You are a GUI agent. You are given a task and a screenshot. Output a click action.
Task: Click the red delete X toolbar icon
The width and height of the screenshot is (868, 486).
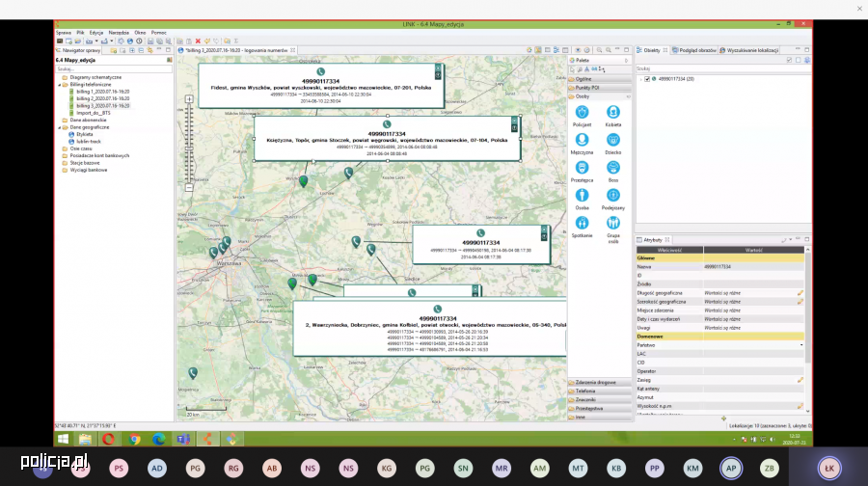point(198,40)
